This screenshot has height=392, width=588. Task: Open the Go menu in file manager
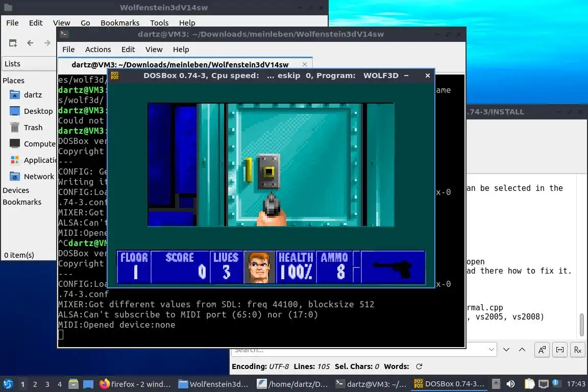coord(85,23)
